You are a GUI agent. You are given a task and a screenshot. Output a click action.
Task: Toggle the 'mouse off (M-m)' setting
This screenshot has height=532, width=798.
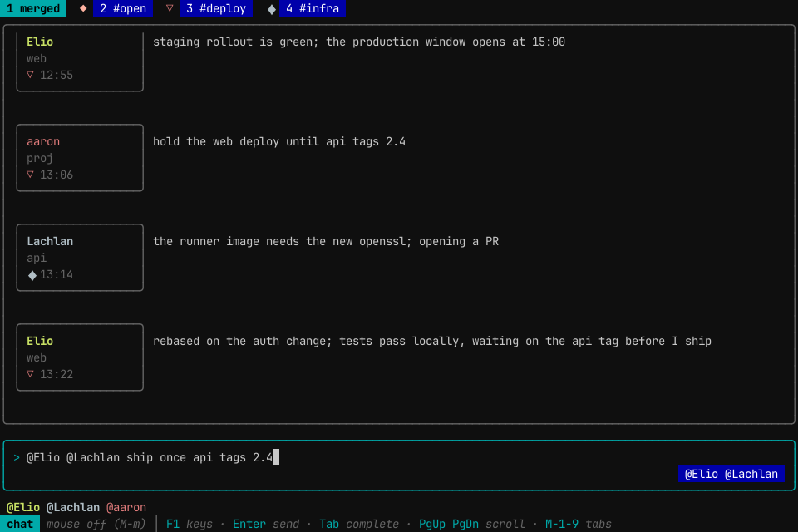pos(96,524)
